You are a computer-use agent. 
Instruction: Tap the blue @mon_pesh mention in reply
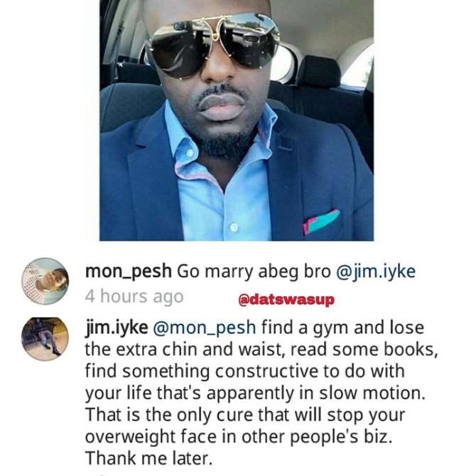tap(205, 328)
